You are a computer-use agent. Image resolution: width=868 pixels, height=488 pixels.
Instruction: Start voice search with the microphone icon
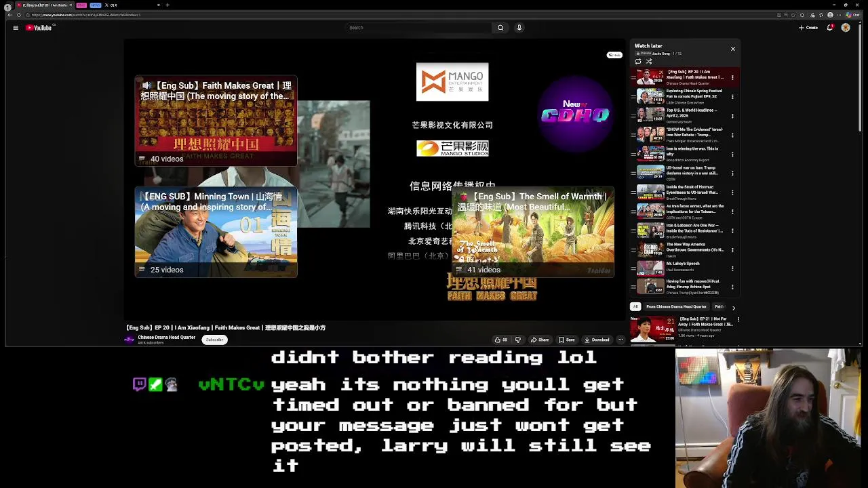click(x=519, y=28)
